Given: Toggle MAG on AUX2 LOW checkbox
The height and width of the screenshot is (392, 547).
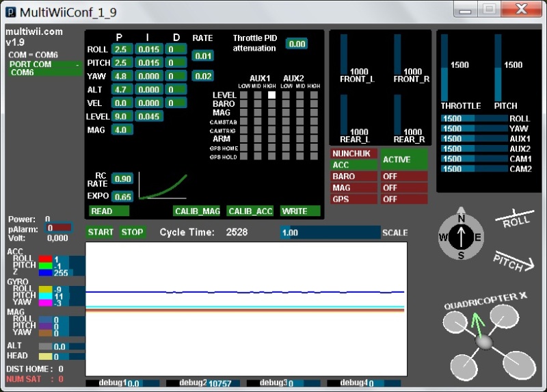Looking at the screenshot, I should pyautogui.click(x=286, y=112).
